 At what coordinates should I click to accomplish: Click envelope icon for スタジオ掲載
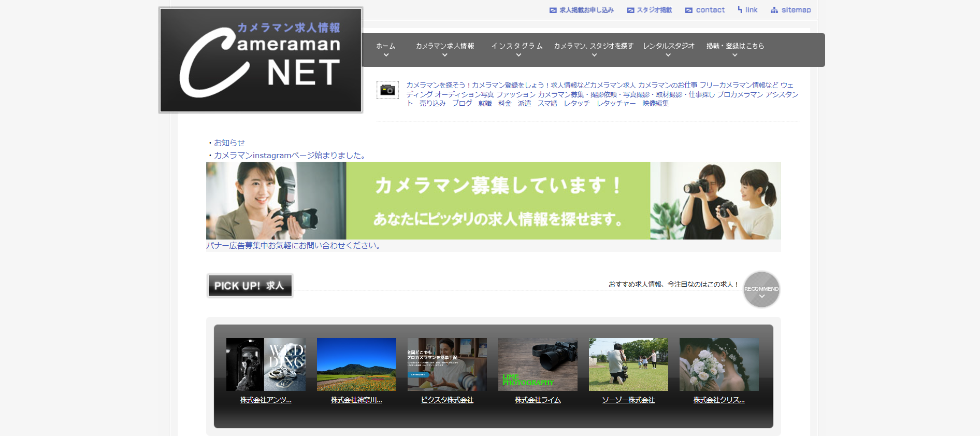coord(630,10)
